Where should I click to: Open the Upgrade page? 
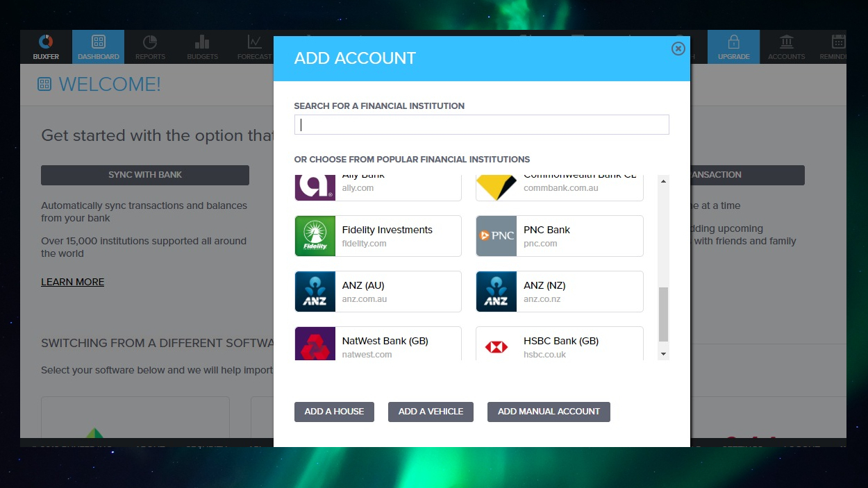(x=733, y=47)
